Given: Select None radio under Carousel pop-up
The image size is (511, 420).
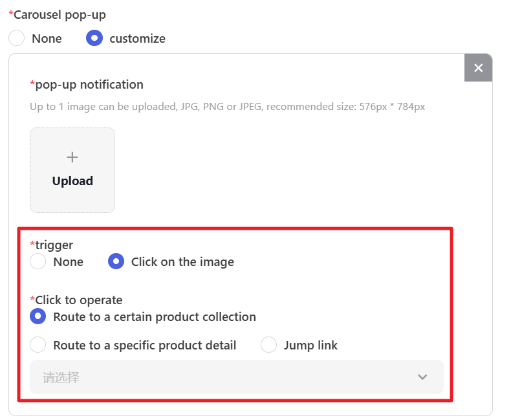Looking at the screenshot, I should tap(17, 38).
